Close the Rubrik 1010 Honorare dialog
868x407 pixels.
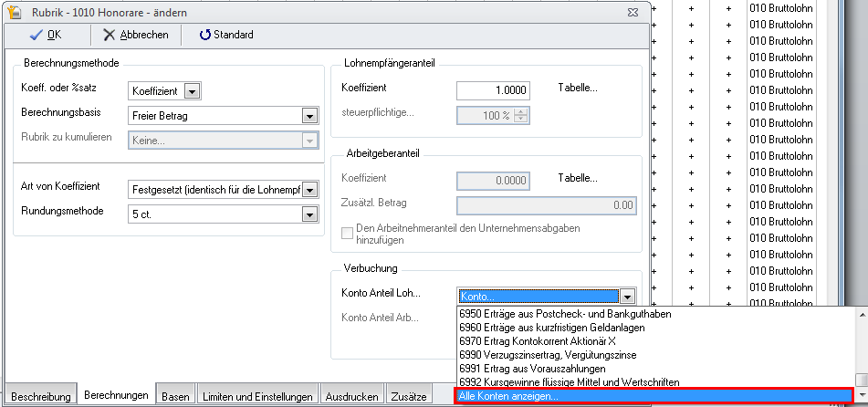(x=633, y=12)
